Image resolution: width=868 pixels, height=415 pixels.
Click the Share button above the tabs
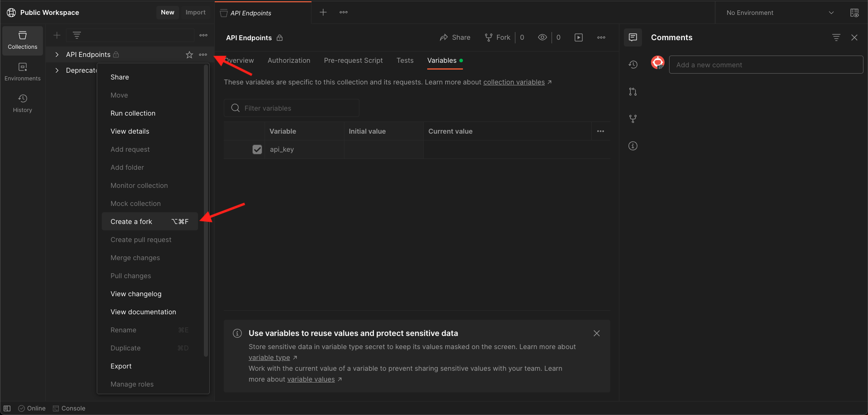pyautogui.click(x=455, y=37)
